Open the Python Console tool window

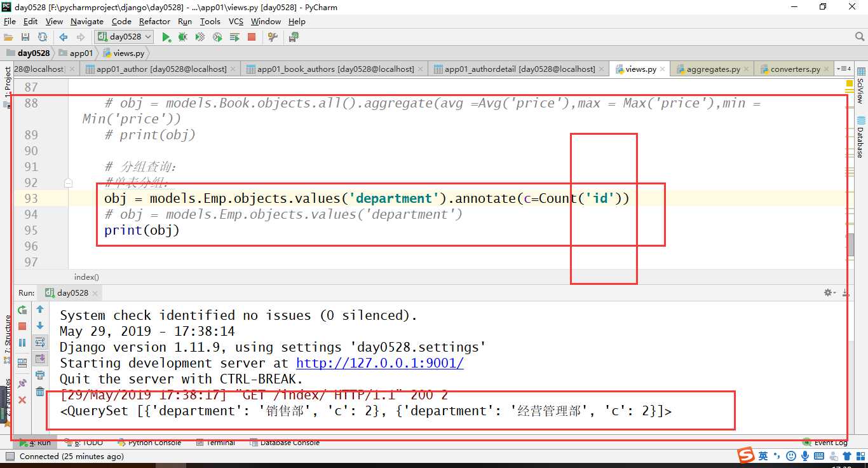click(x=149, y=443)
